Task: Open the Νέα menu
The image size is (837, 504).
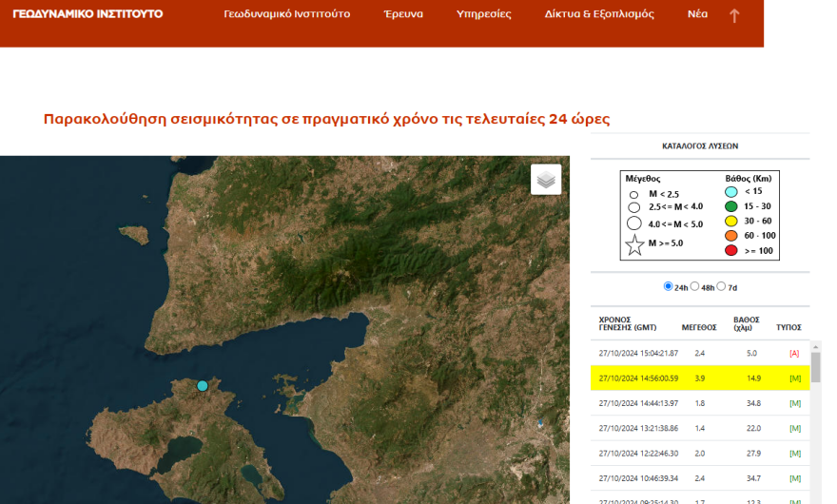Action: [x=697, y=14]
